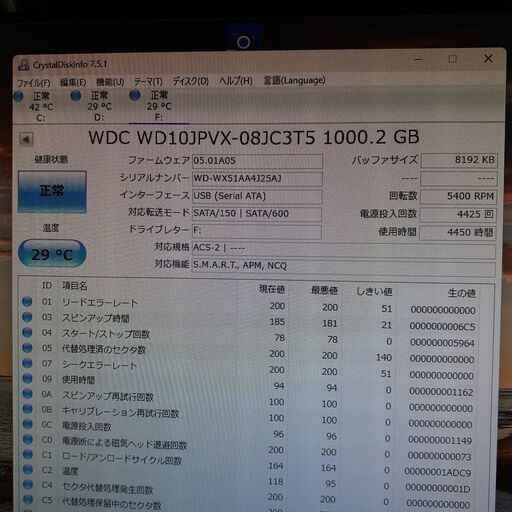Click raw value 000000005964
This screenshot has height=512, width=512.
click(442, 343)
